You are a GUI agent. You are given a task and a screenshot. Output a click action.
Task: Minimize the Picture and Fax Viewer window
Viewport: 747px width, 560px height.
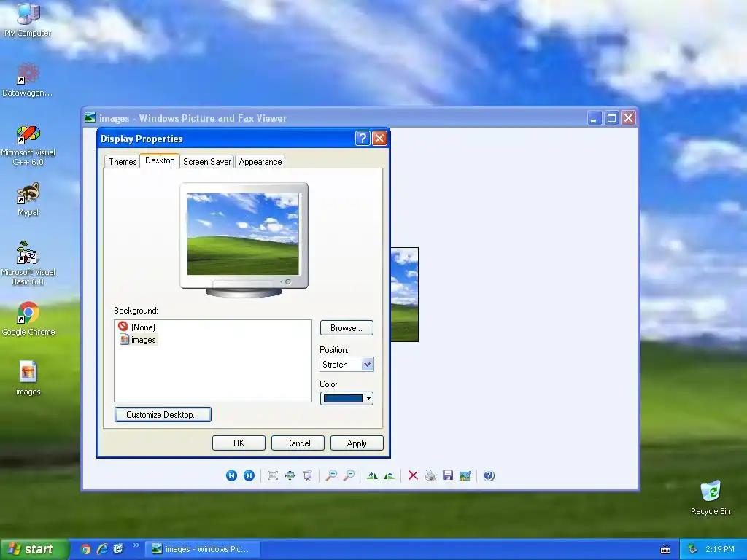point(594,117)
